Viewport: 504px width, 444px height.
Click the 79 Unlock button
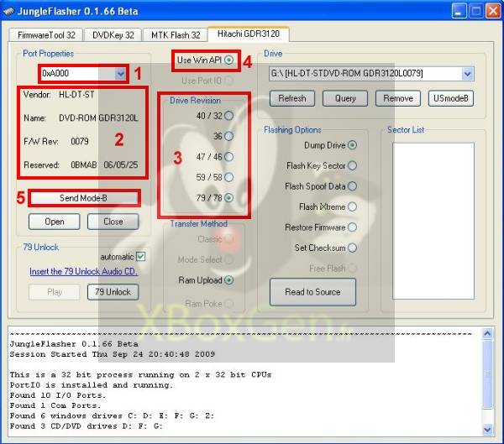click(x=113, y=292)
